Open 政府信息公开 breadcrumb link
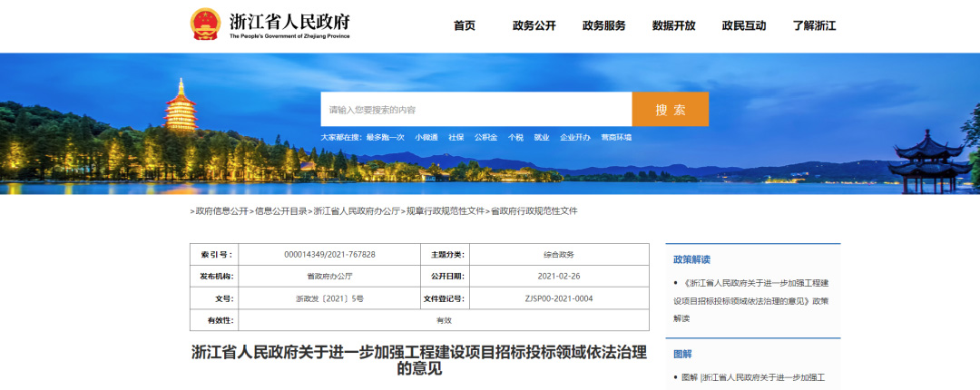 (x=221, y=211)
